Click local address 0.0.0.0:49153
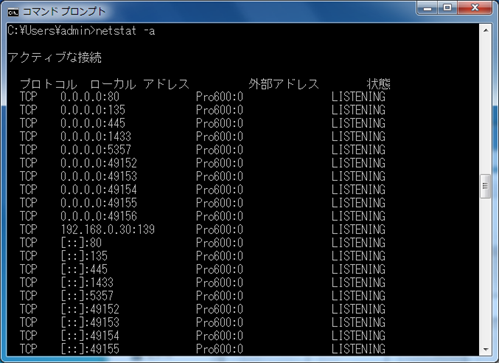 [x=99, y=176]
